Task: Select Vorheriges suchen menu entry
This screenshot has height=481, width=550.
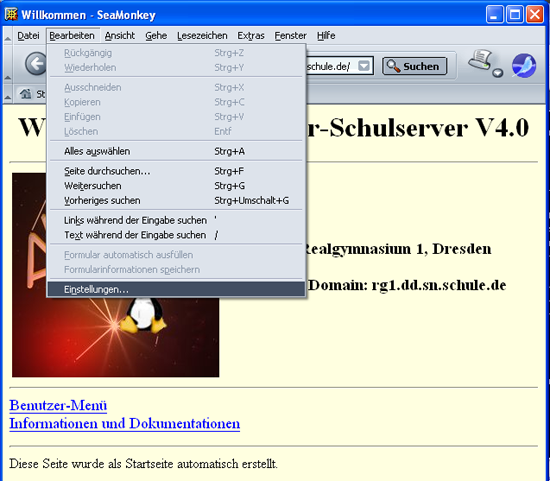Action: (176, 201)
